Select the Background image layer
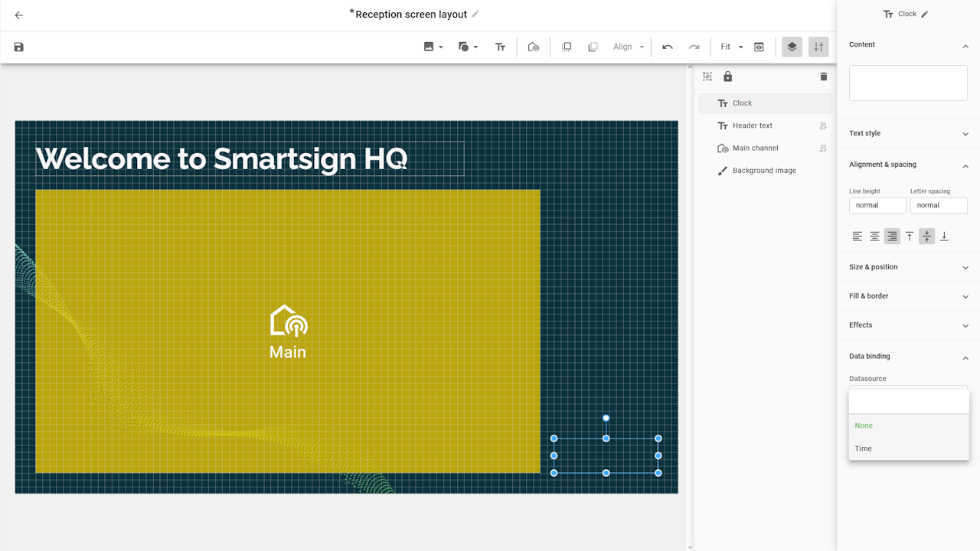The width and height of the screenshot is (980, 551). (x=763, y=171)
